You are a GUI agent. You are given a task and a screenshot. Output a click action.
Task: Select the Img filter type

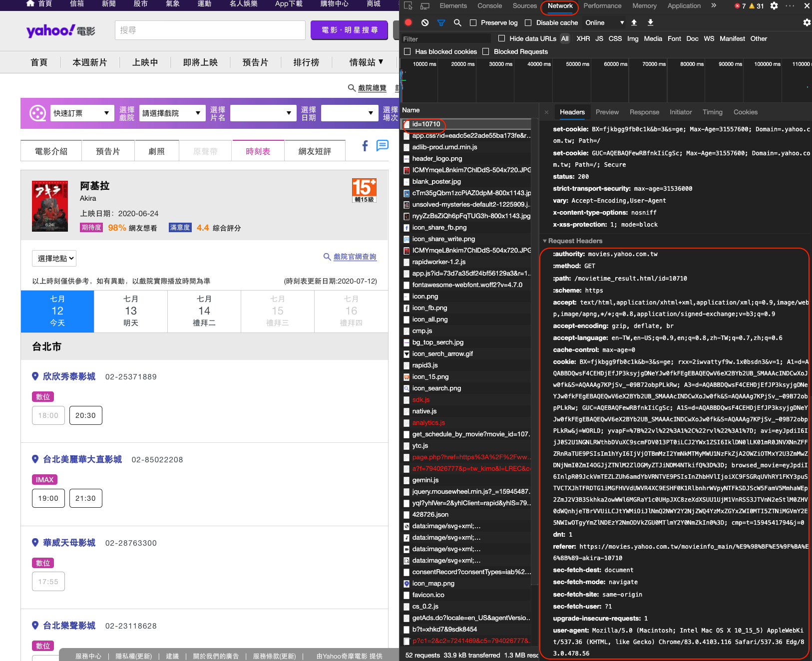point(633,38)
